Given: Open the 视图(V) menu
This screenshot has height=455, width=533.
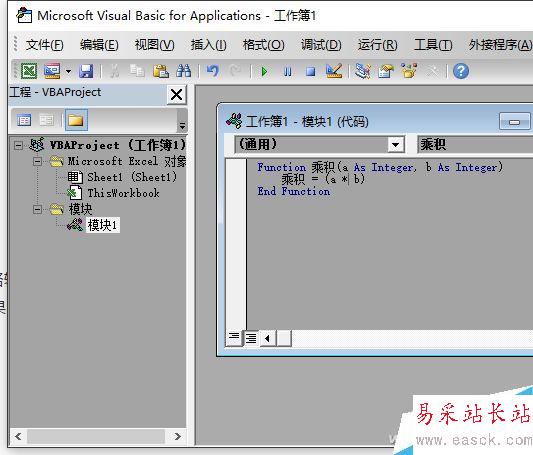Looking at the screenshot, I should point(155,45).
